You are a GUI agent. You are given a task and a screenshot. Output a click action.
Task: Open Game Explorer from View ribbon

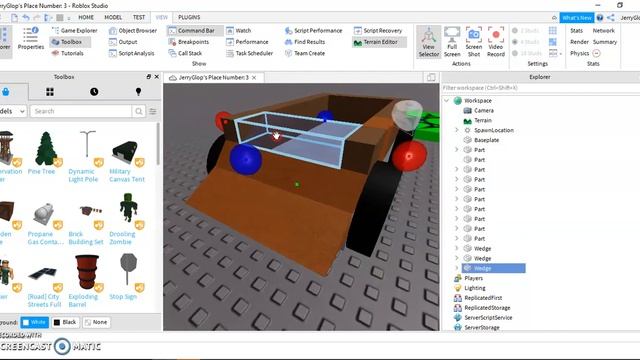pyautogui.click(x=75, y=31)
